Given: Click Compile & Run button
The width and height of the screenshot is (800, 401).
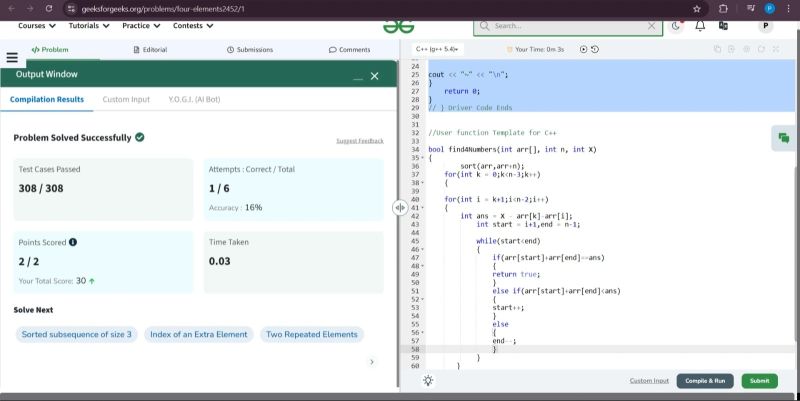Looking at the screenshot, I should 705,381.
